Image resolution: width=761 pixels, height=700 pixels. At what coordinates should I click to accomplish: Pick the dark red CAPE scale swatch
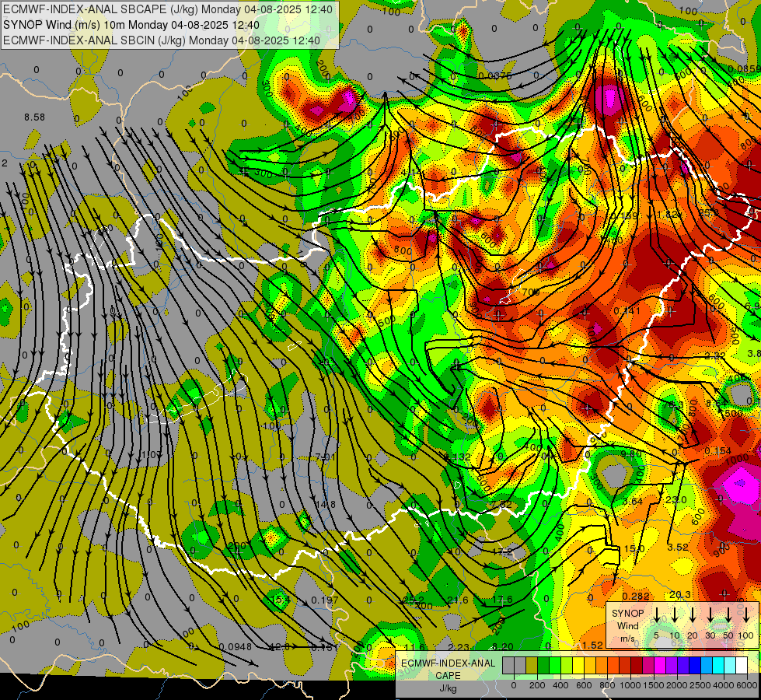point(637,665)
